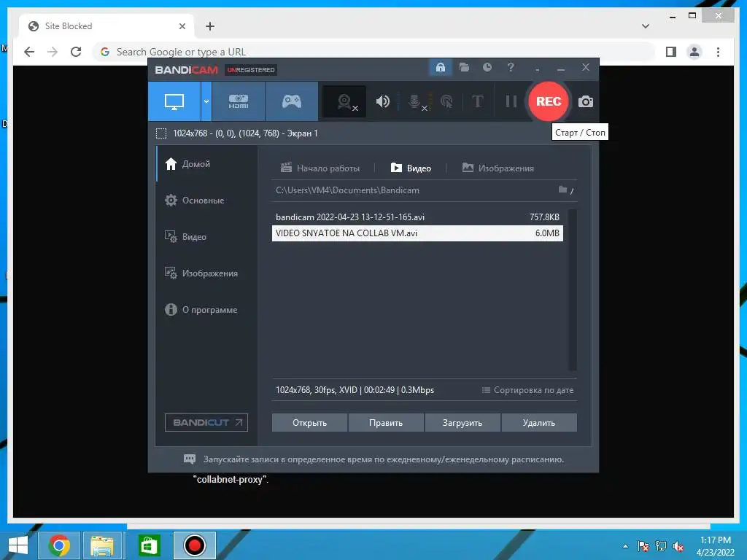The width and height of the screenshot is (747, 560).
Task: Open Microsoft Store from taskbar
Action: (149, 545)
